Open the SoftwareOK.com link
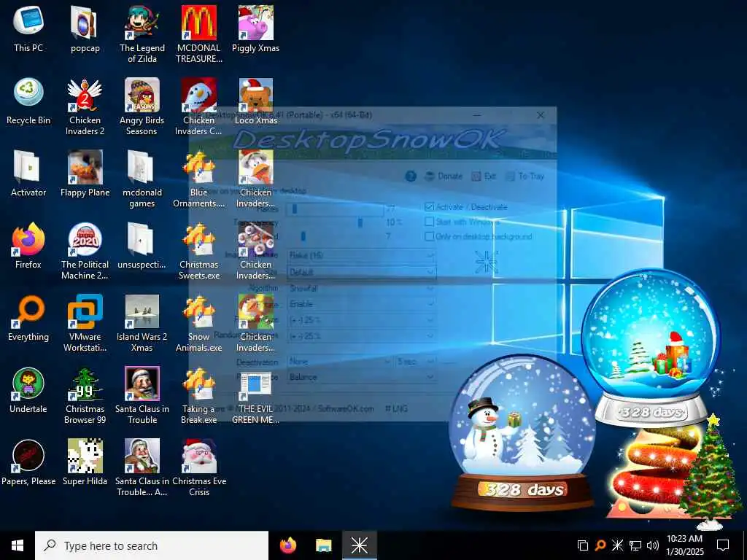This screenshot has height=560, width=747. pos(346,408)
